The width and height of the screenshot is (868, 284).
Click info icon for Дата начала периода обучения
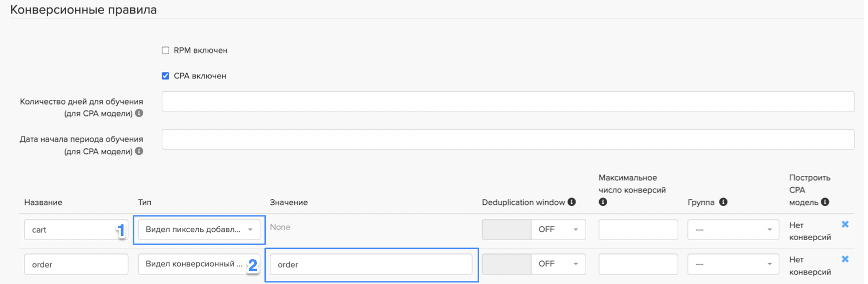tap(139, 151)
